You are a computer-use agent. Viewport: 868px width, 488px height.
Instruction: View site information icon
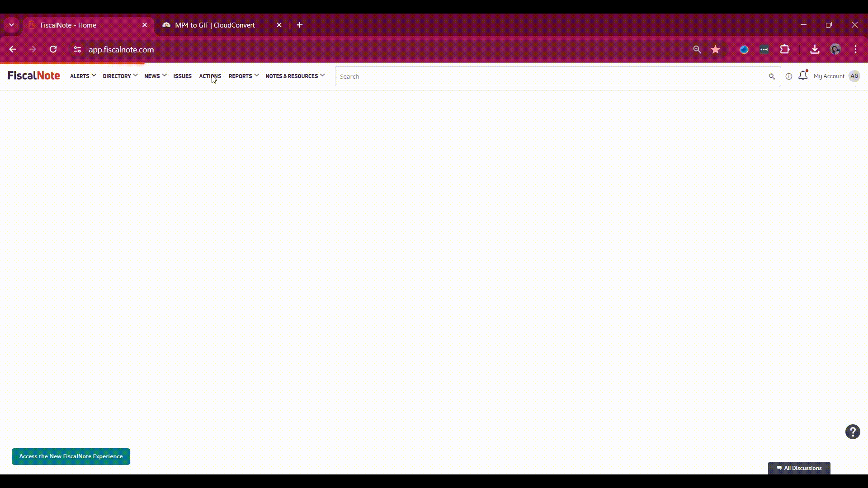(77, 50)
